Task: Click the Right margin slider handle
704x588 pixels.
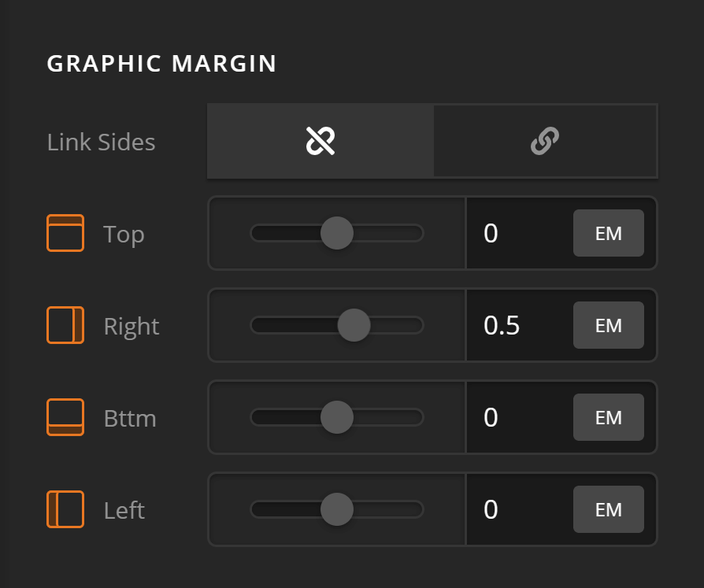Action: [354, 325]
